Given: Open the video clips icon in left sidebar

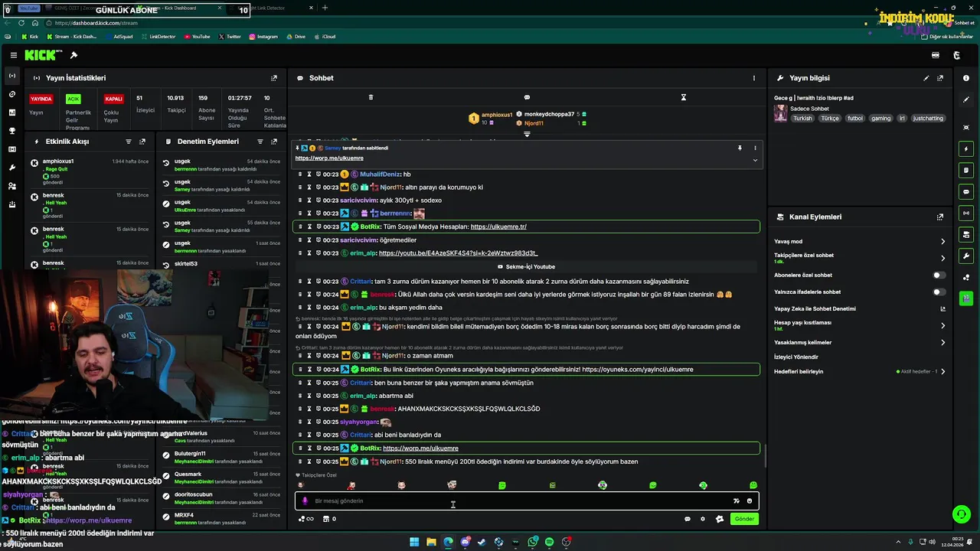Looking at the screenshot, I should [x=12, y=149].
